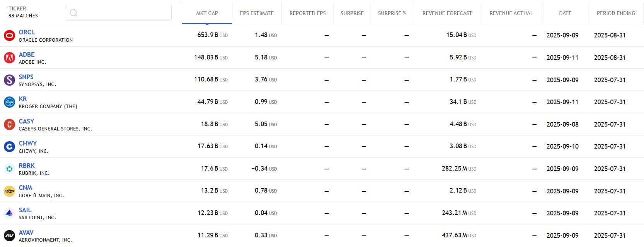This screenshot has width=644, height=247.
Task: Open the SAIL ticker link
Action: 25,210
